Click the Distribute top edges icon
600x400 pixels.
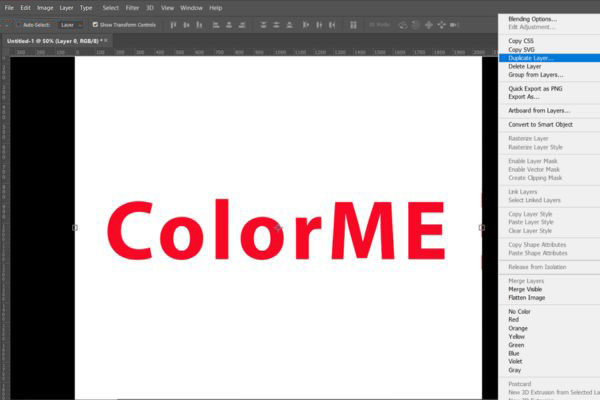pyautogui.click(x=263, y=25)
